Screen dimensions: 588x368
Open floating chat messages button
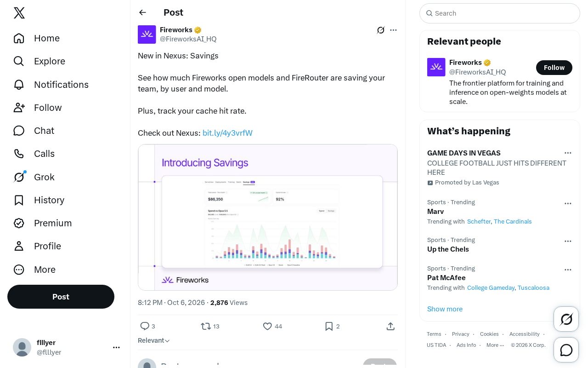(566, 350)
